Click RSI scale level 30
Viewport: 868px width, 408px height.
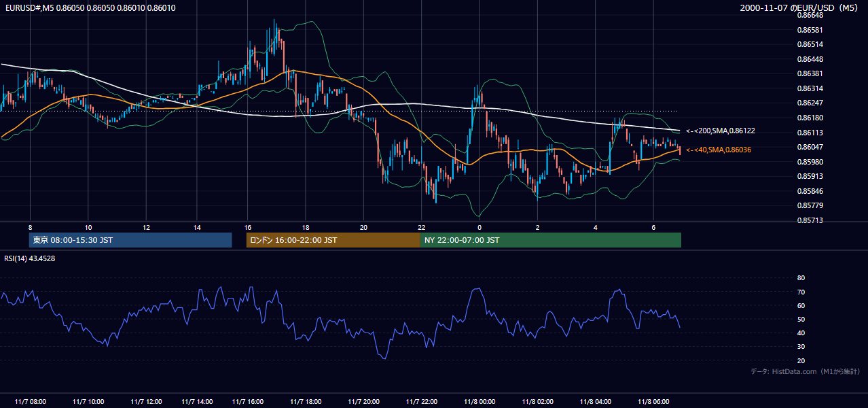[x=801, y=346]
